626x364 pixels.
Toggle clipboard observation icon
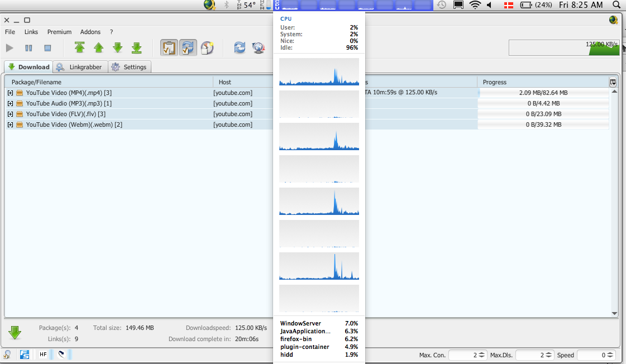point(169,48)
